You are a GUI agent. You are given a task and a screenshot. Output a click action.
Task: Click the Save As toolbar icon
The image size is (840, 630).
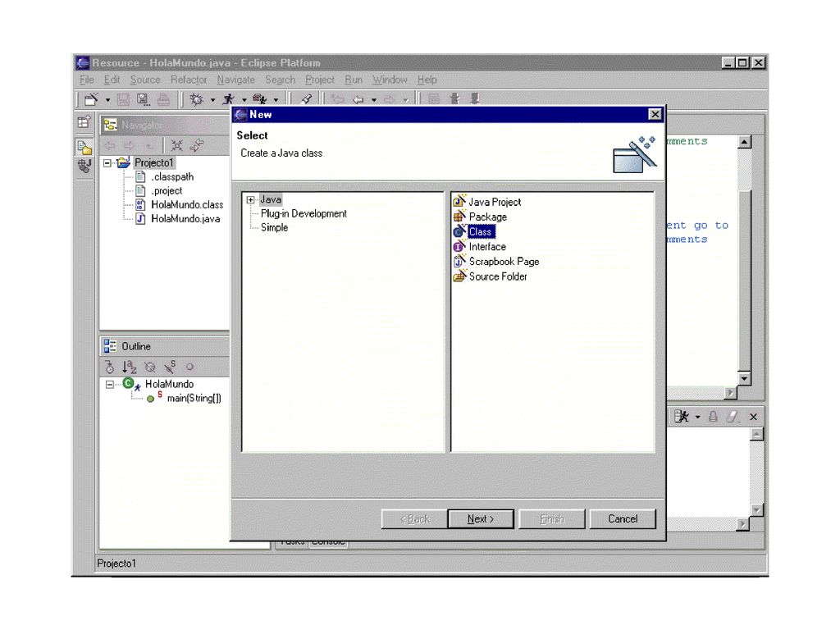[143, 99]
